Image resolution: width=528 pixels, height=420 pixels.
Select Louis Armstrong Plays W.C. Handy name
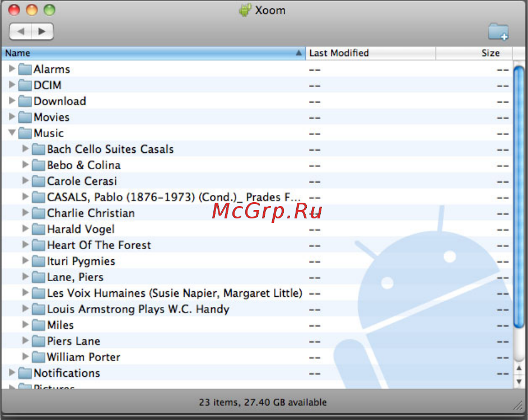[138, 309]
